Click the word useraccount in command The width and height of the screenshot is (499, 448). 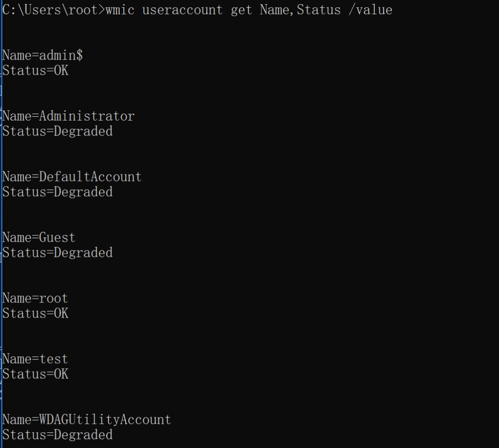pyautogui.click(x=183, y=10)
